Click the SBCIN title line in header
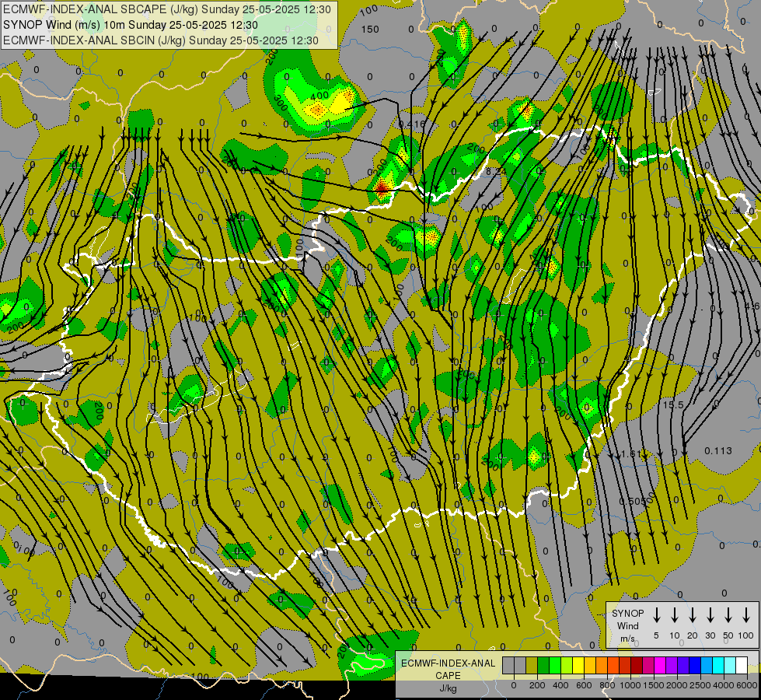 coord(161,40)
